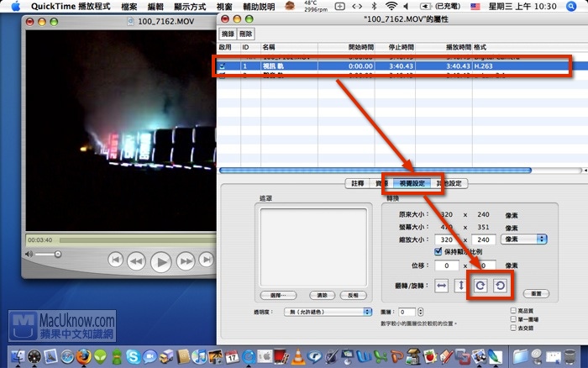Rotate the video counterclockwise
Image resolution: width=588 pixels, height=368 pixels.
coord(500,286)
